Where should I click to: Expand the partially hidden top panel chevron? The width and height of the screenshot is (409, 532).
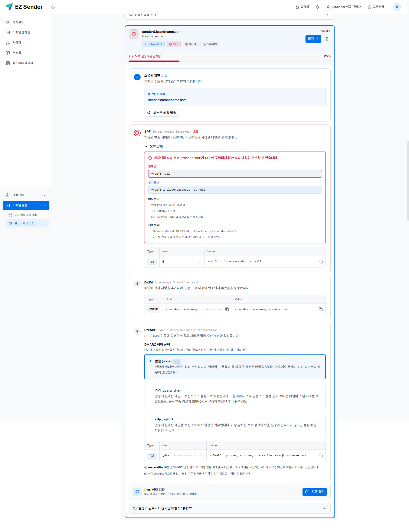(x=327, y=15)
